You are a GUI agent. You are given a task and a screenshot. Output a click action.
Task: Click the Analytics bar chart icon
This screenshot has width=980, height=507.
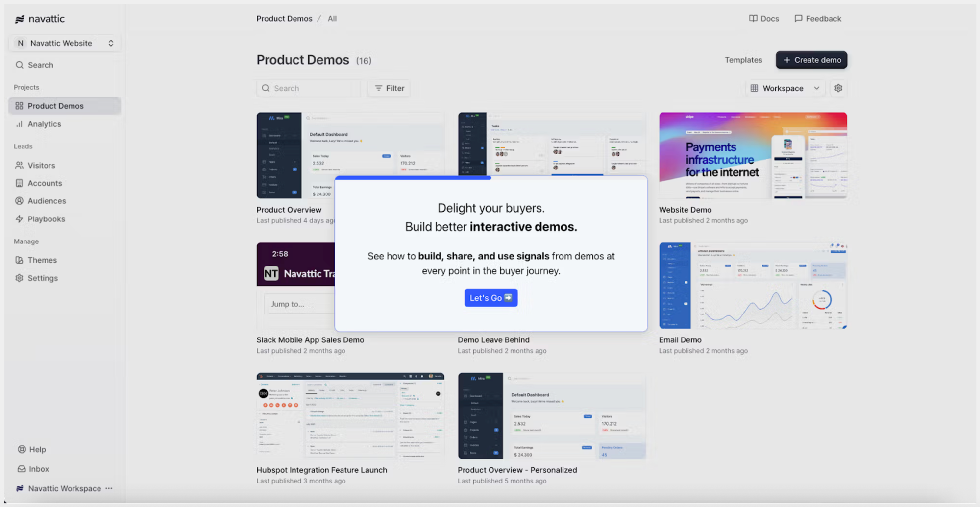pyautogui.click(x=19, y=124)
